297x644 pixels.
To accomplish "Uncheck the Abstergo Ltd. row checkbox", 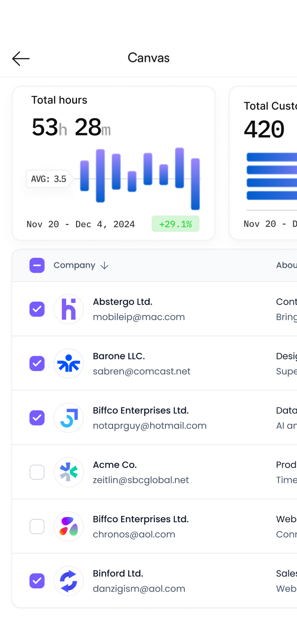I will [37, 309].
